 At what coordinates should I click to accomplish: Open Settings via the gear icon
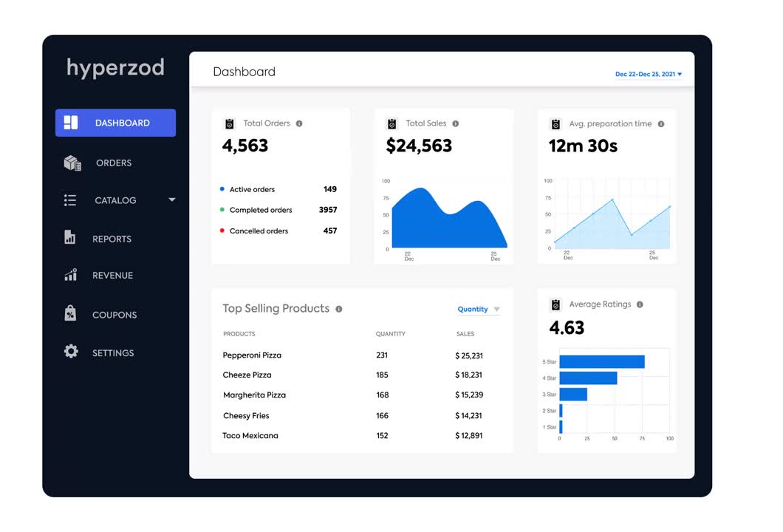(x=70, y=352)
